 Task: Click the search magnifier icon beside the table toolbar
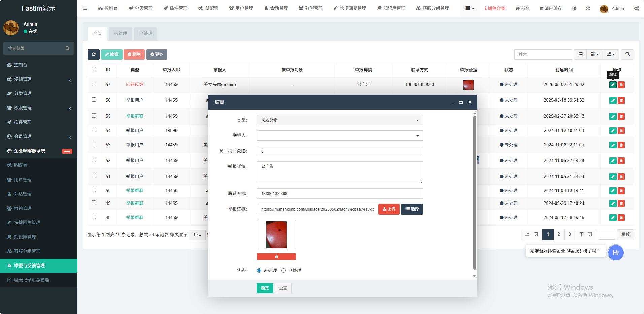tap(627, 54)
